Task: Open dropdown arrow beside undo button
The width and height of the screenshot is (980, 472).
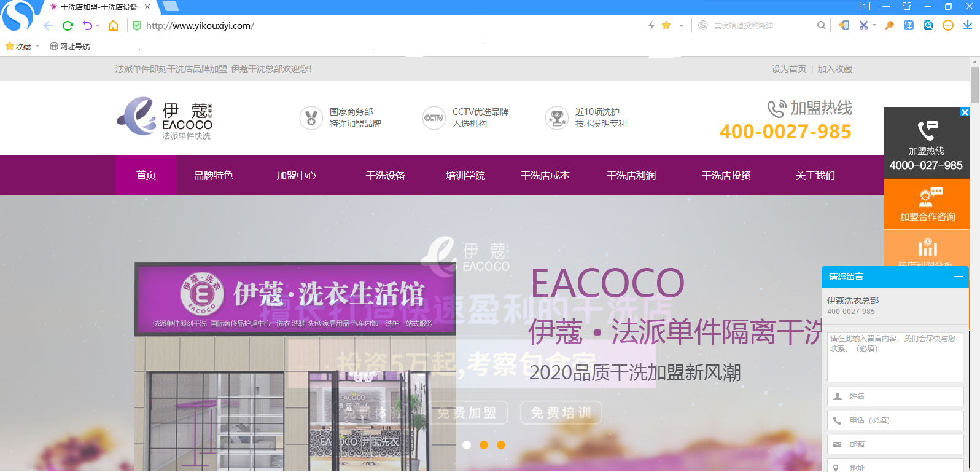Action: tap(98, 26)
